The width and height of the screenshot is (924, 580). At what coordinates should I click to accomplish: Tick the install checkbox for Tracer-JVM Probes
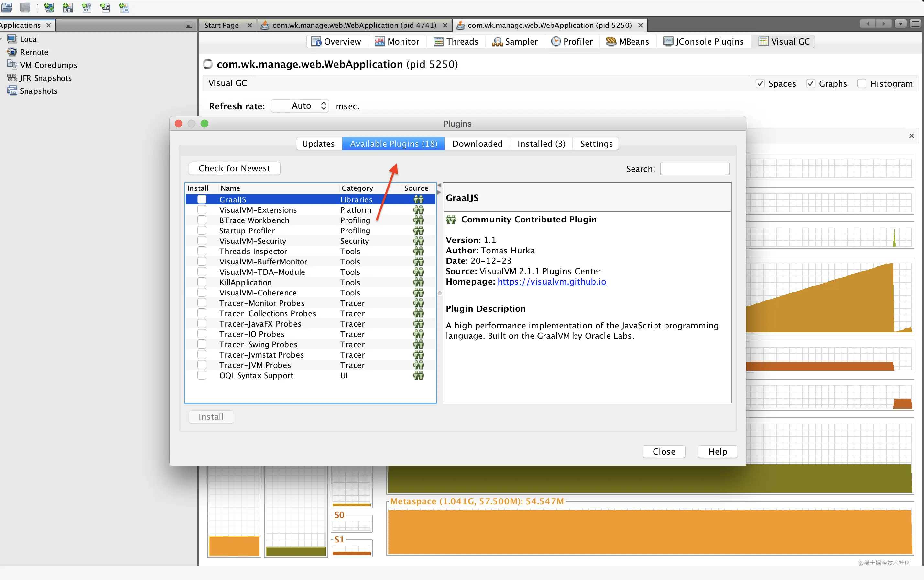coord(202,365)
